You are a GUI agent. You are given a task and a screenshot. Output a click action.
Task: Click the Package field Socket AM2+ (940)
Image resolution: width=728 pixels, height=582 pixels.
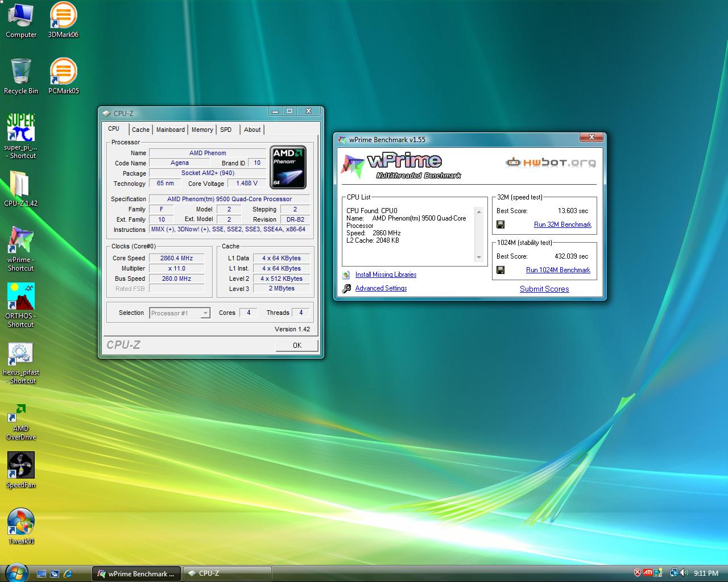(208, 173)
